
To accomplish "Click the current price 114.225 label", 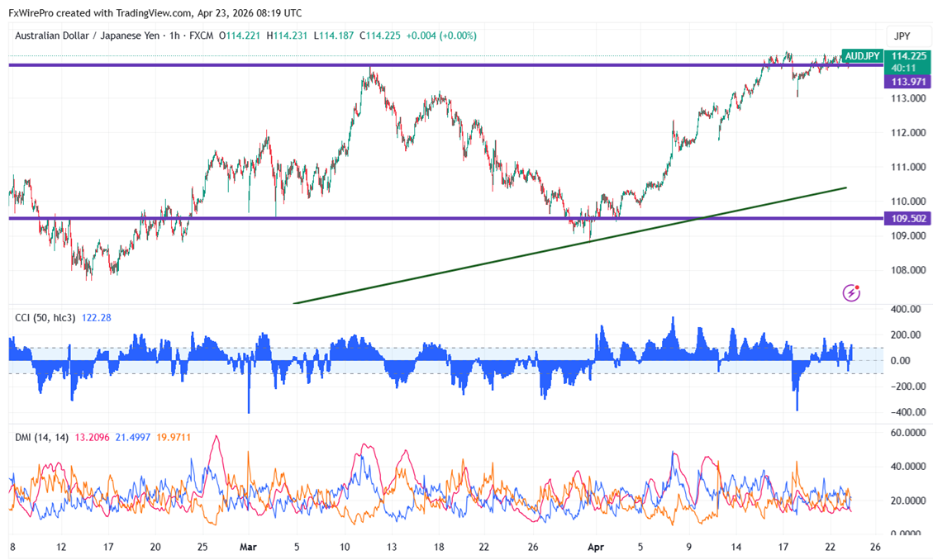I will pyautogui.click(x=908, y=56).
